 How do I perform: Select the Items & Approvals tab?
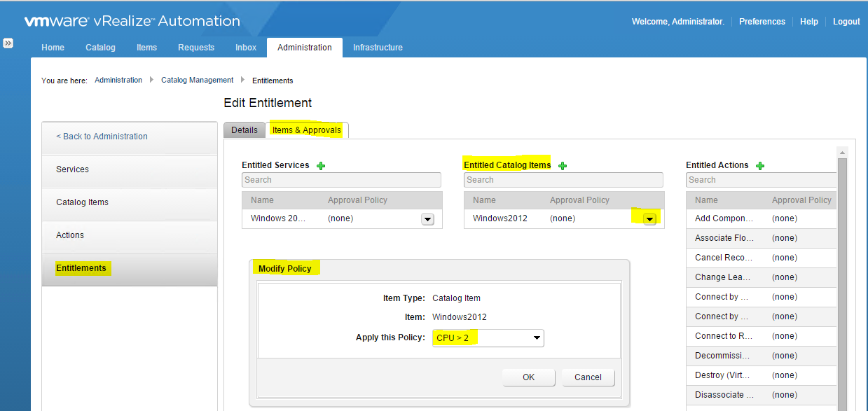[307, 130]
